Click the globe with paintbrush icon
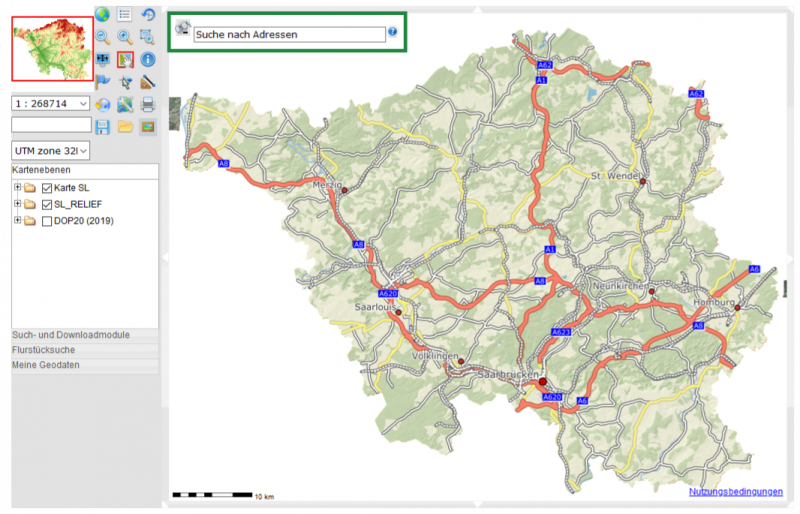Image resolution: width=800 pixels, height=514 pixels. [103, 105]
